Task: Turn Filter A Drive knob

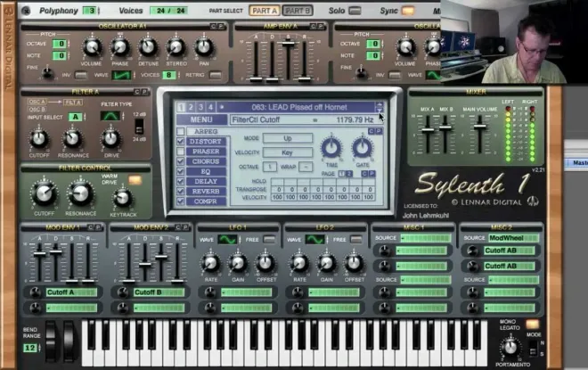Action: click(111, 139)
